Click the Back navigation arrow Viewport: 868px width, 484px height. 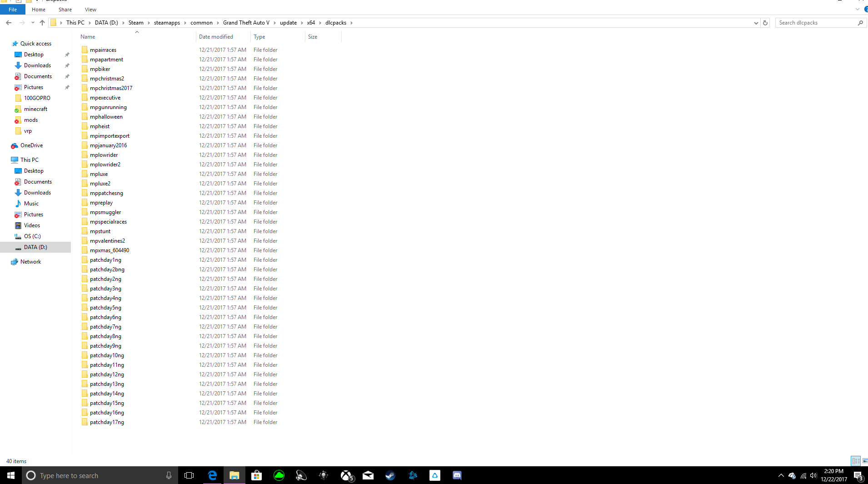point(9,23)
